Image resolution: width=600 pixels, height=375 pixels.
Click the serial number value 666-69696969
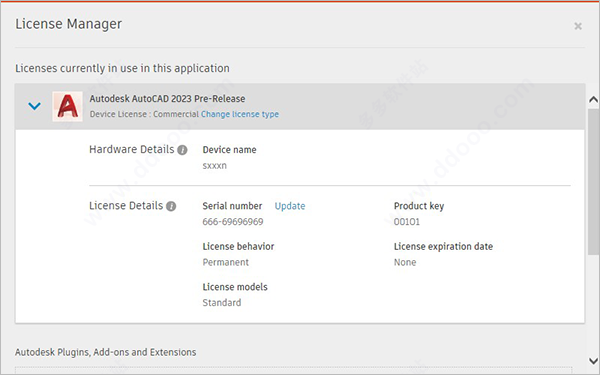tap(233, 222)
